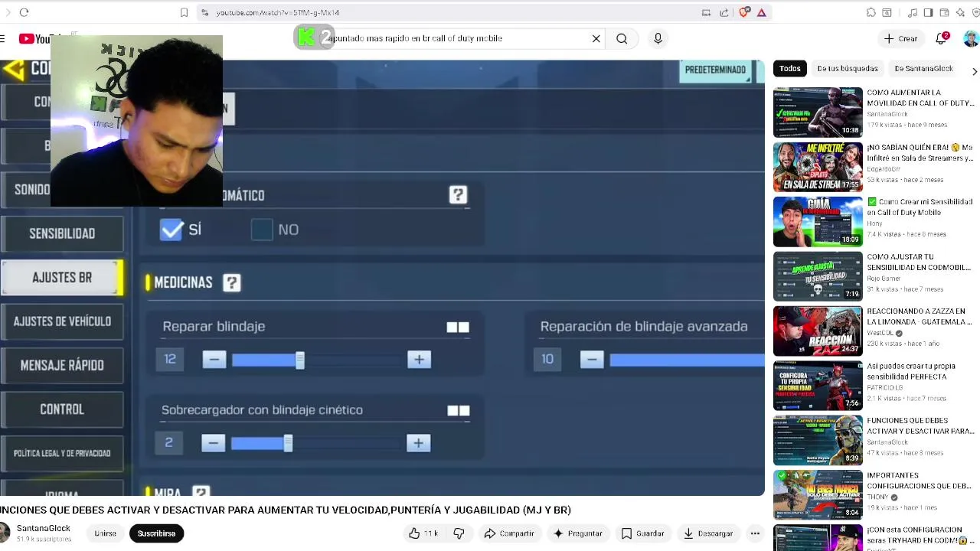Select the Todos filter chip
980x551 pixels.
click(x=789, y=69)
